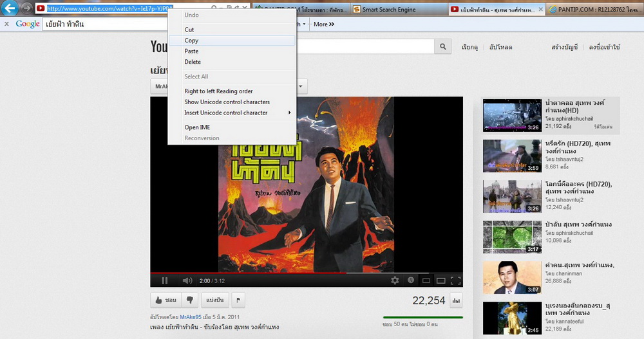Click the สร้างบัญชี (create account) link

(x=565, y=47)
